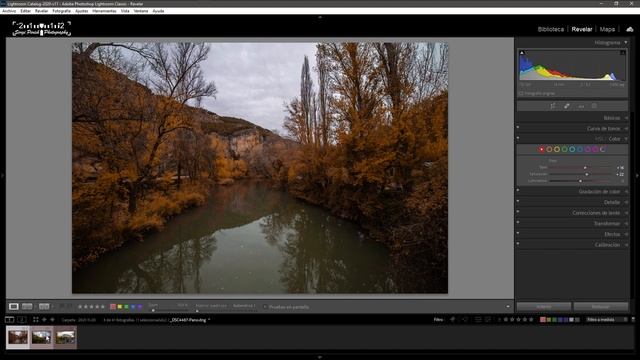
Task: Open the Editar menu
Action: (25, 11)
